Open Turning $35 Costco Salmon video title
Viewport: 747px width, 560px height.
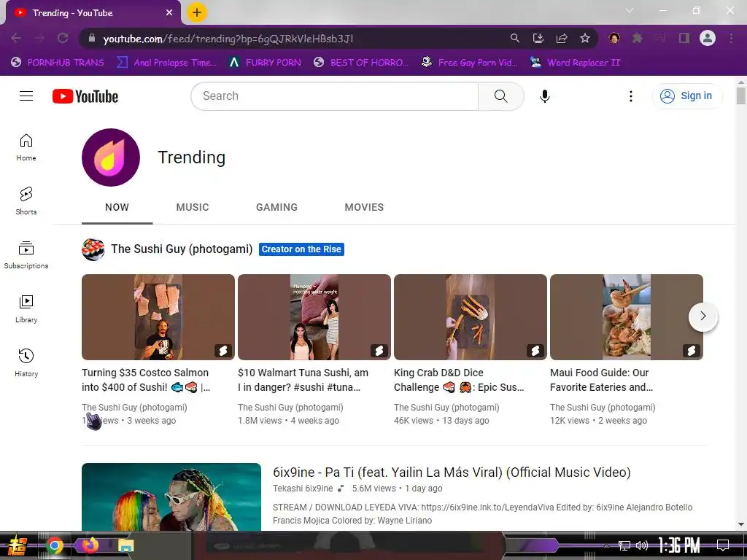pyautogui.click(x=146, y=380)
